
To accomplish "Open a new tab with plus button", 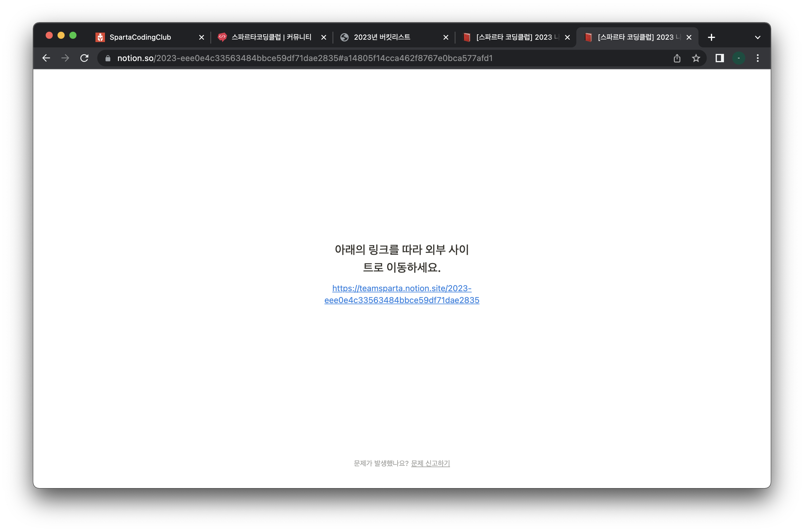I will click(711, 37).
